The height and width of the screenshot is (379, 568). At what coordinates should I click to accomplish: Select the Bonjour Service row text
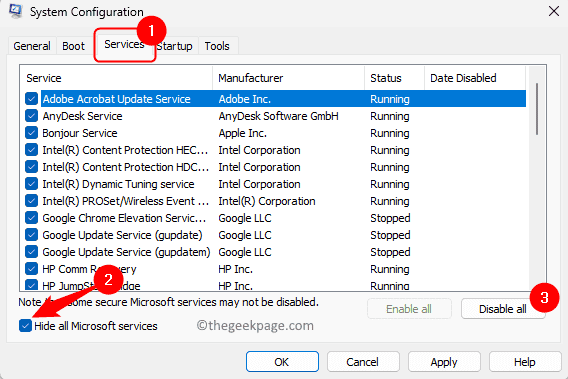pyautogui.click(x=80, y=133)
